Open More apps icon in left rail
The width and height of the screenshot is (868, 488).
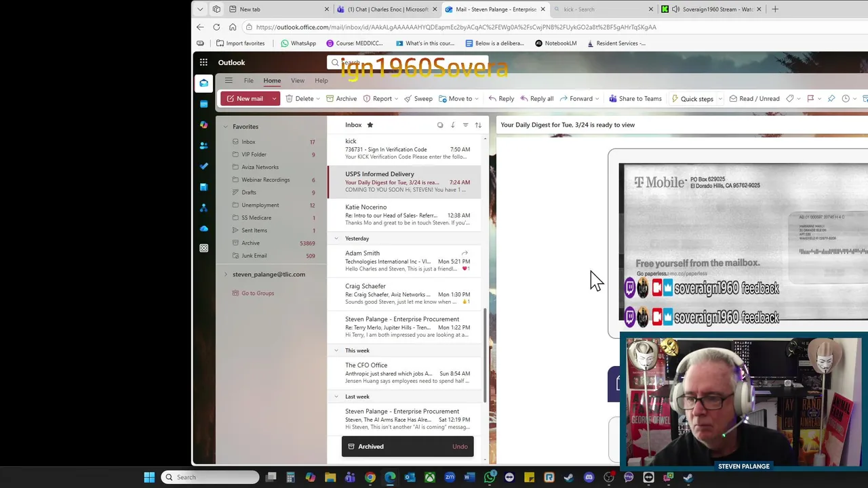[x=203, y=249]
